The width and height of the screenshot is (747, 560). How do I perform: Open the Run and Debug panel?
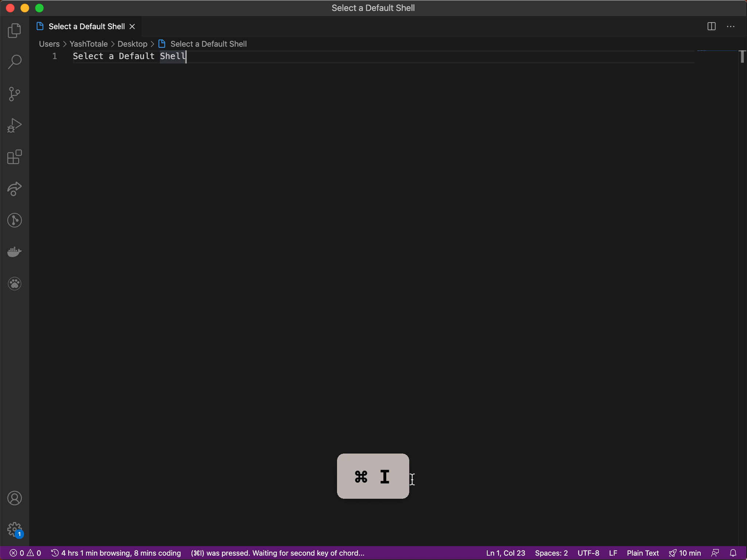[x=14, y=125]
